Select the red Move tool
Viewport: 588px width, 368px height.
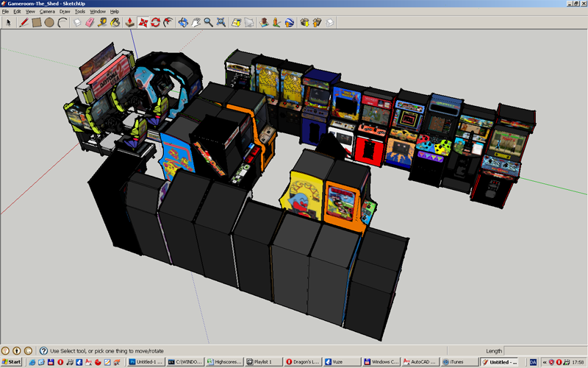(x=143, y=23)
